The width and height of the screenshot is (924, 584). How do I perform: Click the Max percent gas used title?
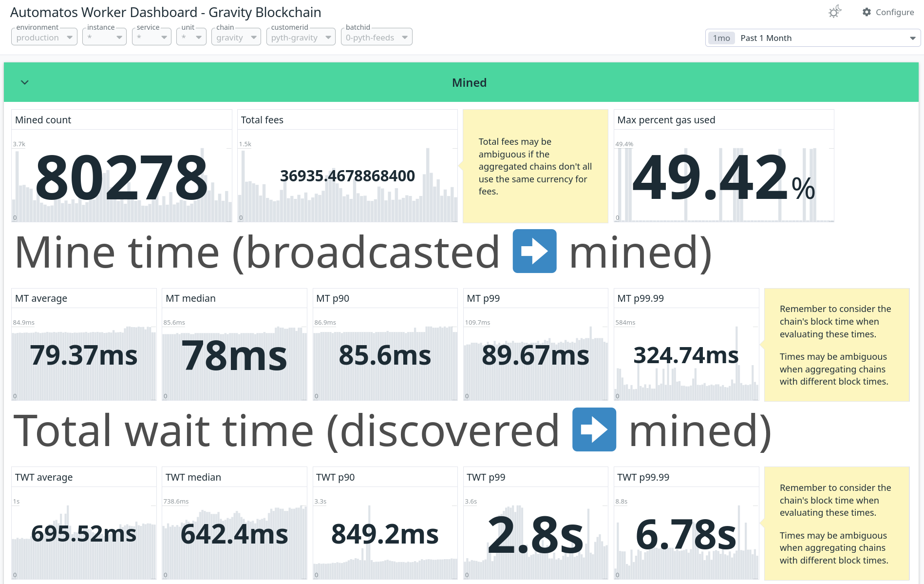(666, 120)
